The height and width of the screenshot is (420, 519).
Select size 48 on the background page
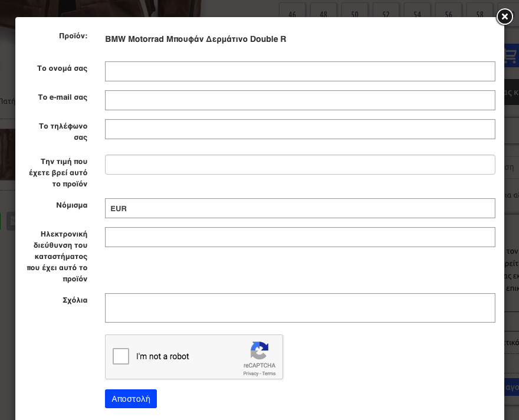pyautogui.click(x=323, y=11)
